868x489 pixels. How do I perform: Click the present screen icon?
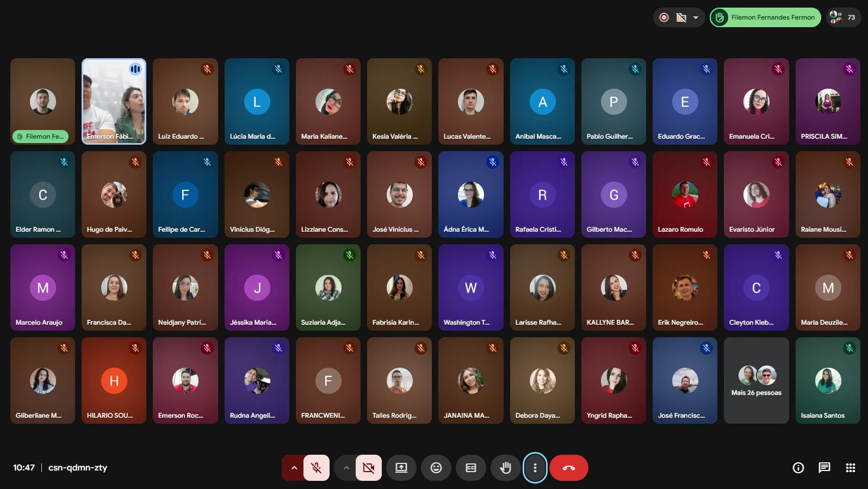pos(401,468)
